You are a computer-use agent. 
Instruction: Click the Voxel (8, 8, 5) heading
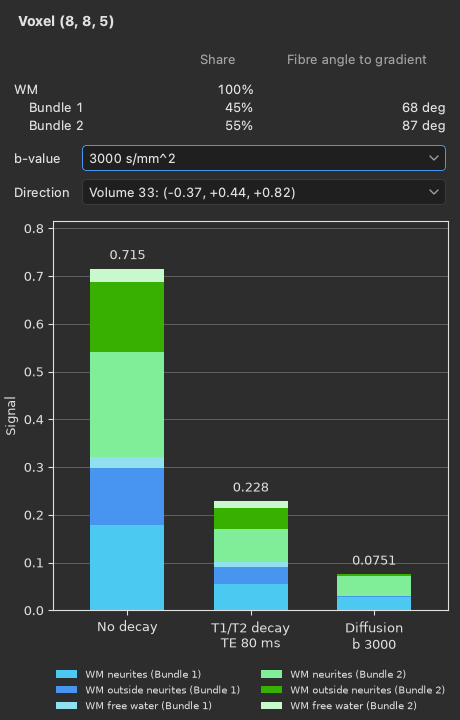coord(66,22)
